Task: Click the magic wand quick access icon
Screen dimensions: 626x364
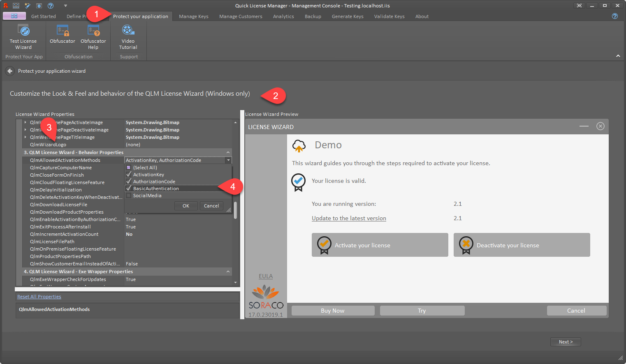Action: 28,6
